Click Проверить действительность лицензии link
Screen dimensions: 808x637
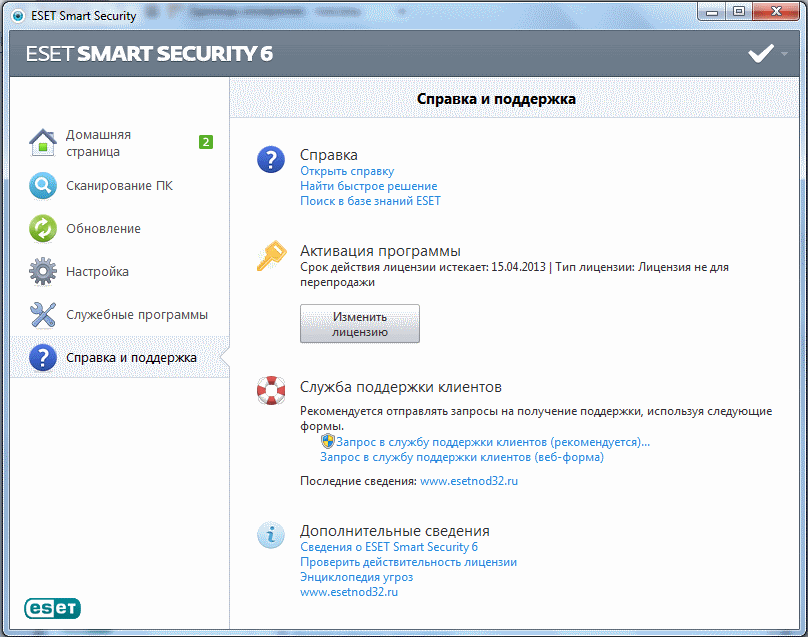tap(408, 562)
